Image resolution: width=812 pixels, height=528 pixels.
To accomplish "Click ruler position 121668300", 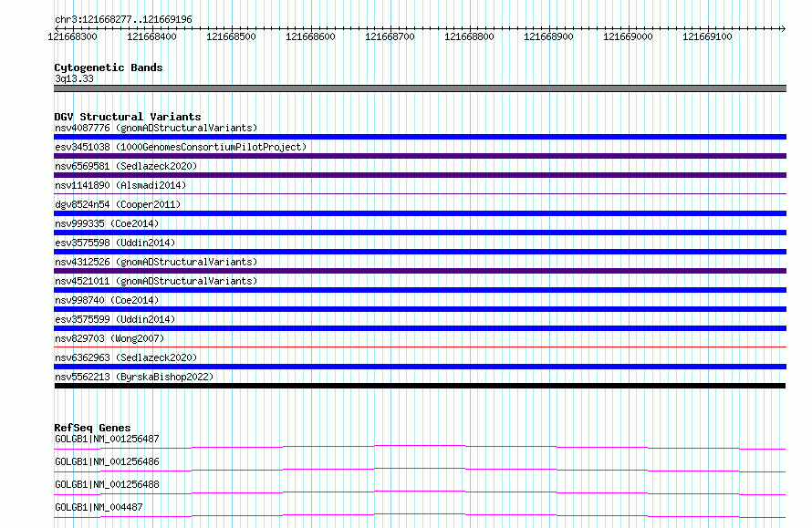I will tap(72, 36).
